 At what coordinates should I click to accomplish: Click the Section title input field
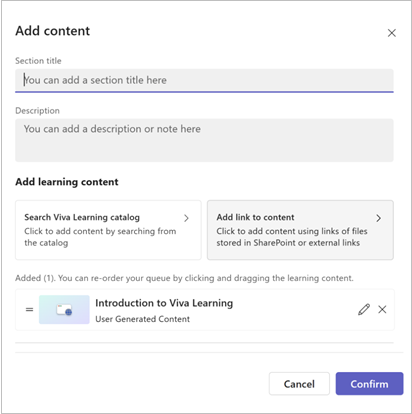tap(204, 80)
